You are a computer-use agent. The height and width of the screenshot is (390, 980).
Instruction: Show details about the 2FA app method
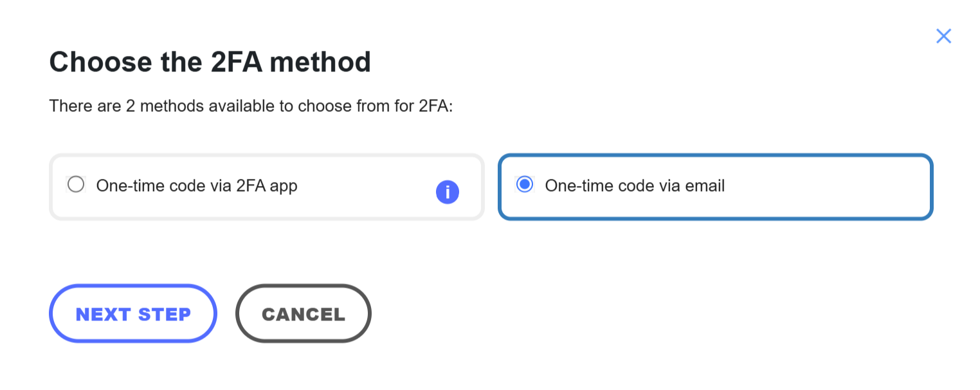coord(447,192)
